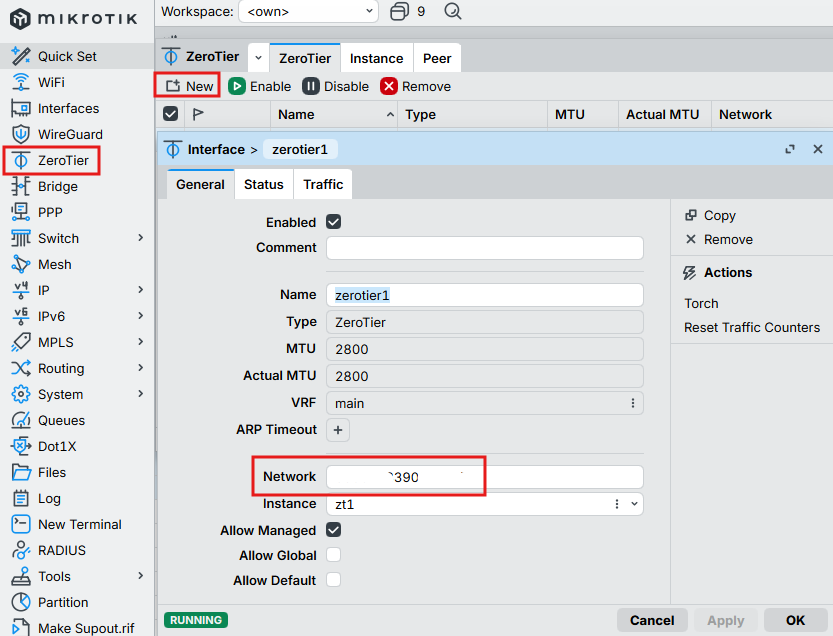833x636 pixels.
Task: Toggle the Allow Default checkbox
Action: (x=334, y=580)
